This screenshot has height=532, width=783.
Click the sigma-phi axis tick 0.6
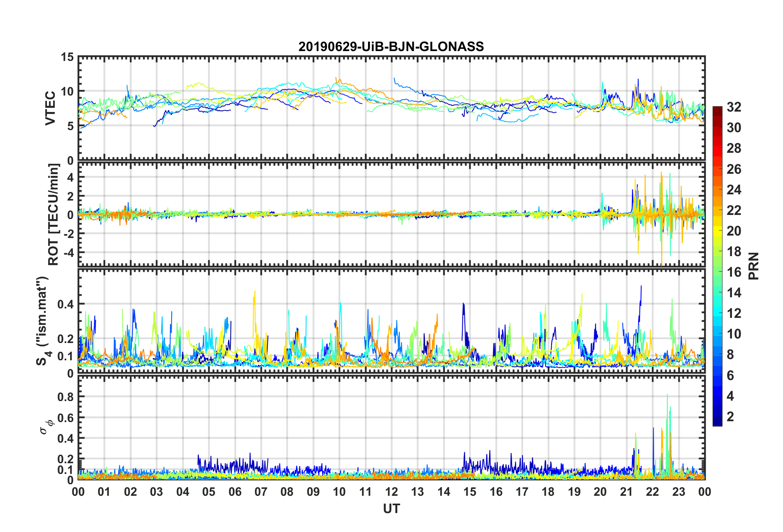coord(66,418)
